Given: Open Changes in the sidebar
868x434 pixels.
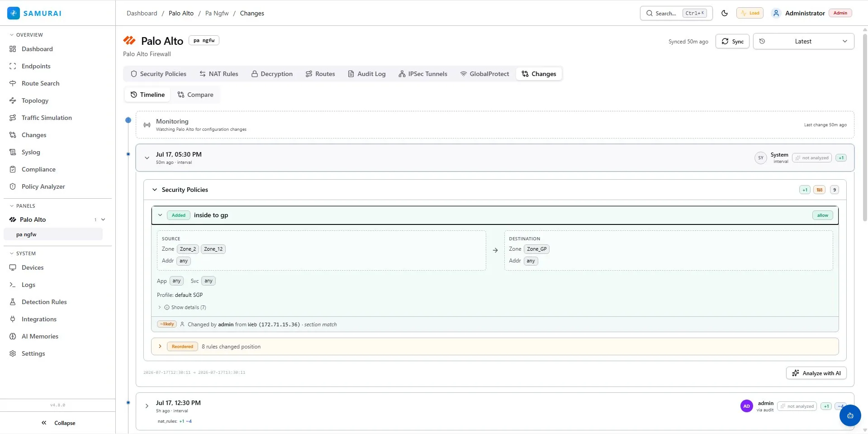Looking at the screenshot, I should (34, 135).
